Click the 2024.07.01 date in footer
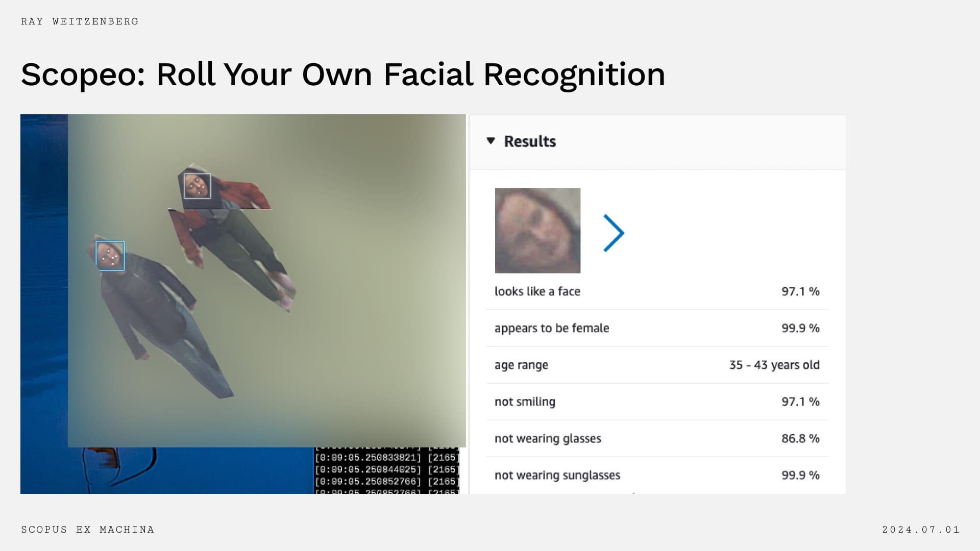Viewport: 980px width, 551px height. click(x=920, y=530)
